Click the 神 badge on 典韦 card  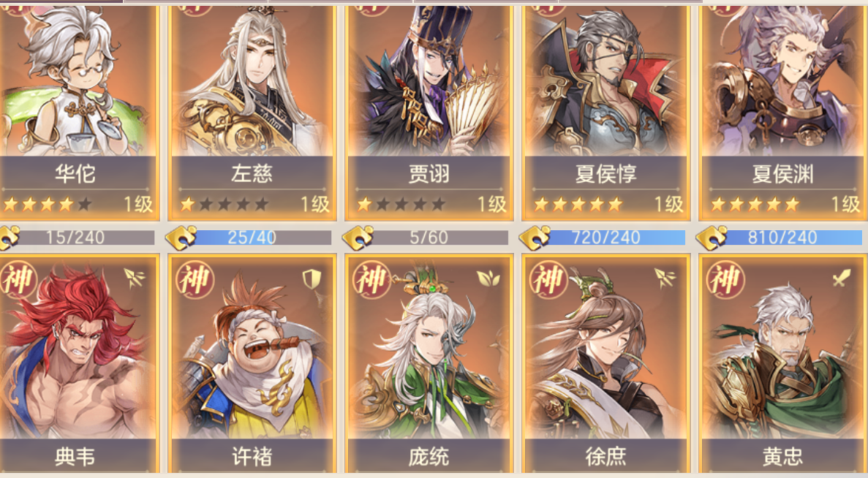point(18,279)
